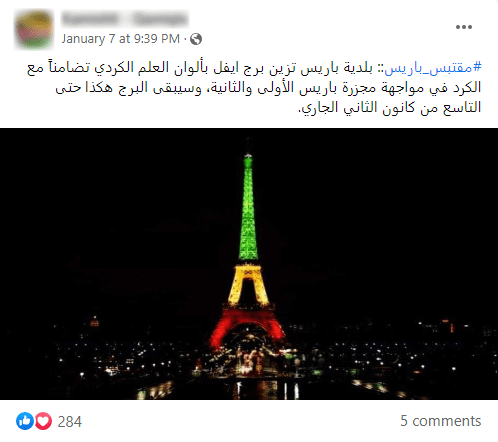Screen dimensions: 498x442
Task: Click the January 7 at 9:39 PM timestamp
Action: pyautogui.click(x=120, y=39)
